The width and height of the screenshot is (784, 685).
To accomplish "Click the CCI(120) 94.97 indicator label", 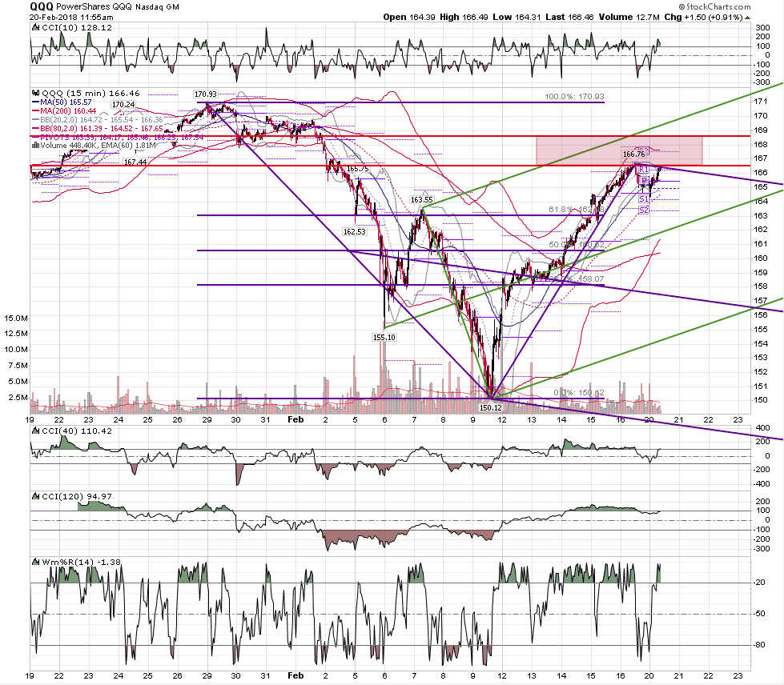I will click(x=77, y=496).
